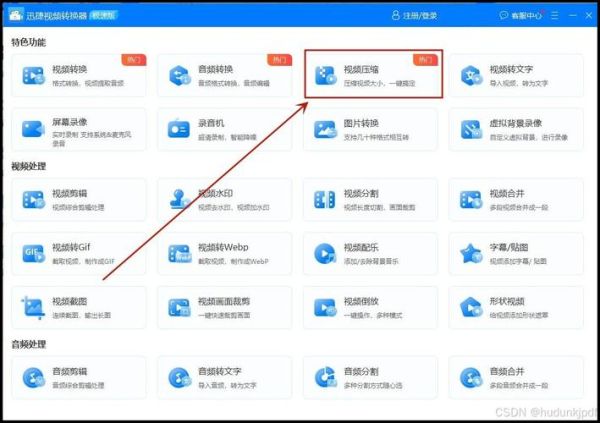
Task: Click the 音频剪辑 title text
Action: click(70, 371)
